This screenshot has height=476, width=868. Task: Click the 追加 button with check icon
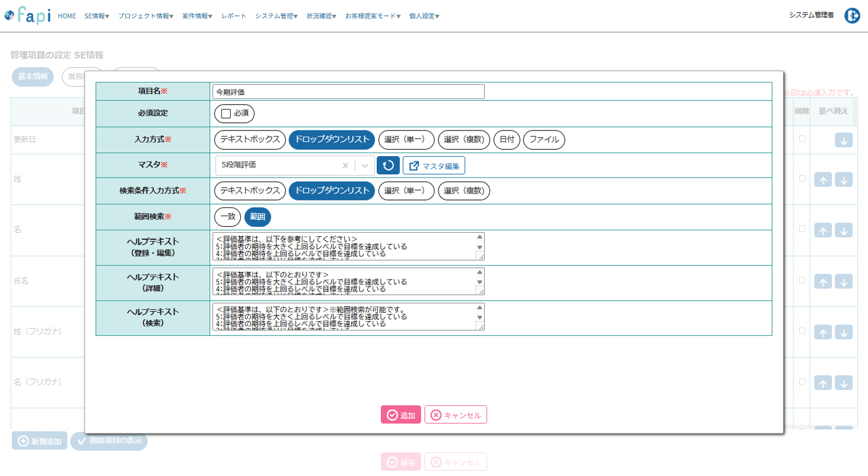point(401,415)
